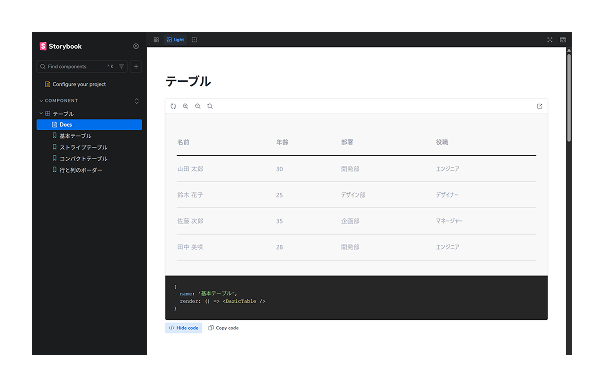604x387 pixels.
Task: Open the story in a new tab icon
Action: pos(539,106)
